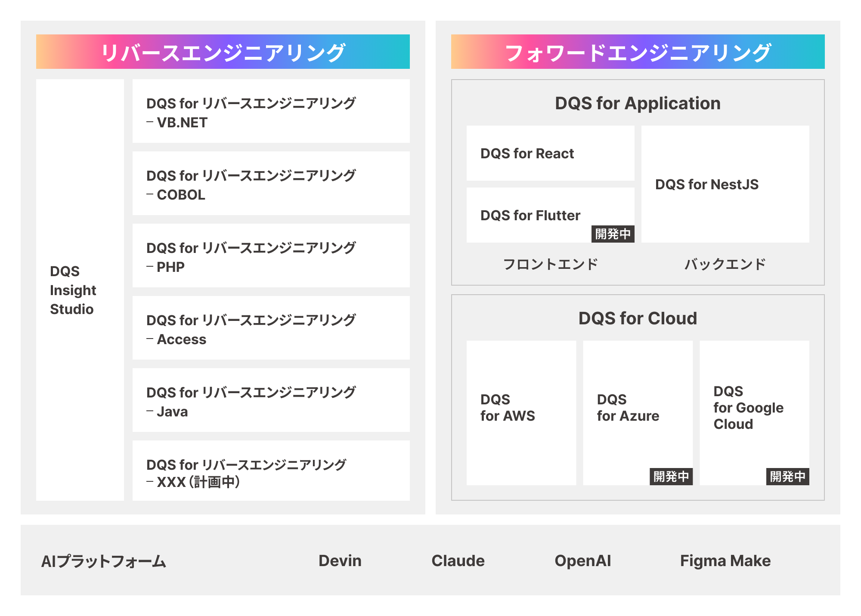The width and height of the screenshot is (861, 616).
Task: Open the DQS for Azure card
Action: (638, 413)
